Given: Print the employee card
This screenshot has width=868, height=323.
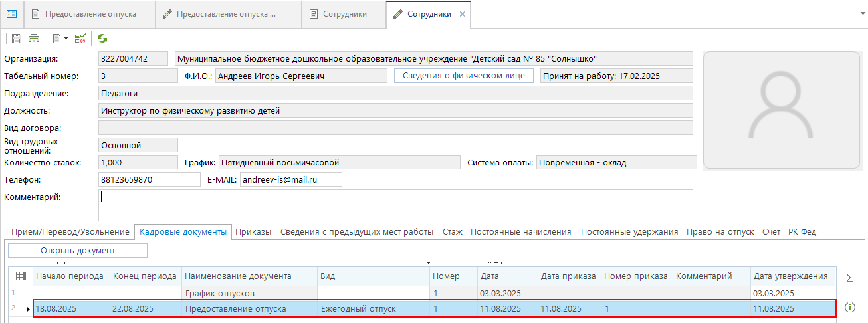Looking at the screenshot, I should [33, 39].
